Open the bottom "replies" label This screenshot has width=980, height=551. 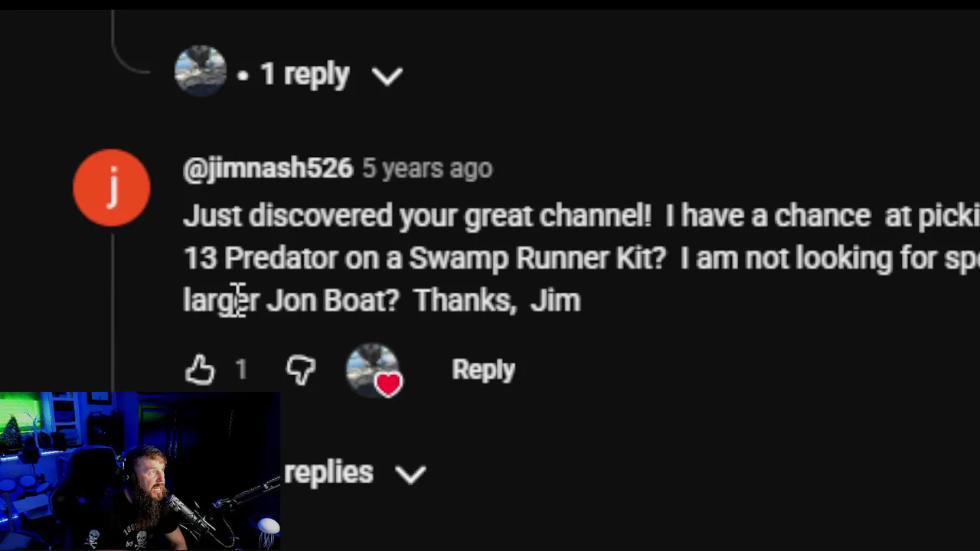328,473
